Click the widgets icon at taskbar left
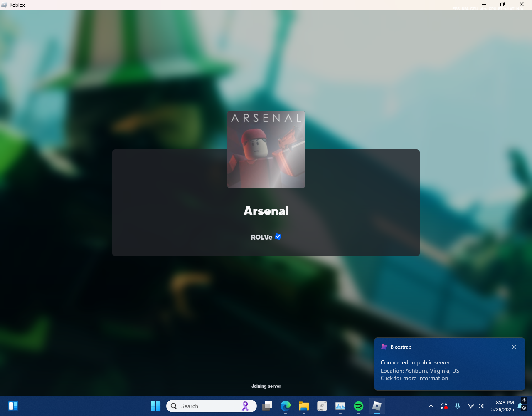The image size is (532, 416). coord(13,406)
